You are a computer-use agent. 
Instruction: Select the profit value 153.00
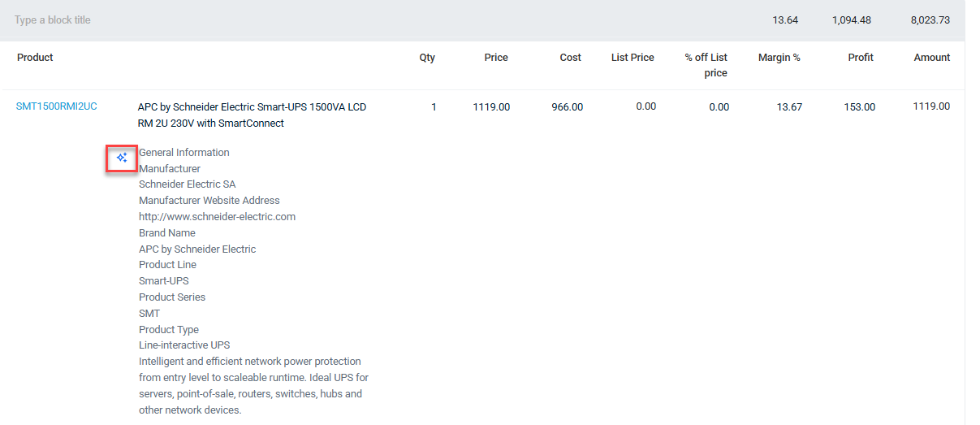point(859,107)
